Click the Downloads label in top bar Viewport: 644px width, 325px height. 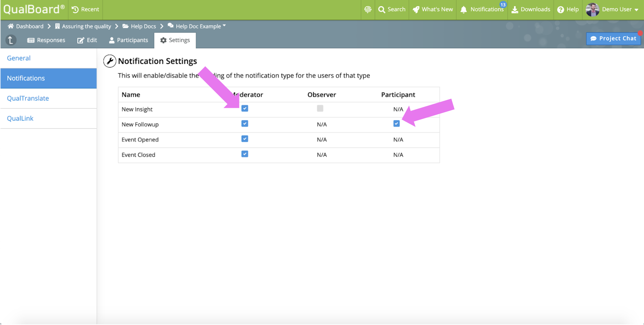[x=535, y=9]
